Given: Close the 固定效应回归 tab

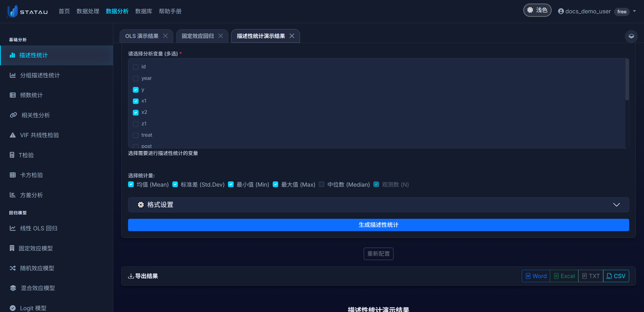Looking at the screenshot, I should coord(221,36).
